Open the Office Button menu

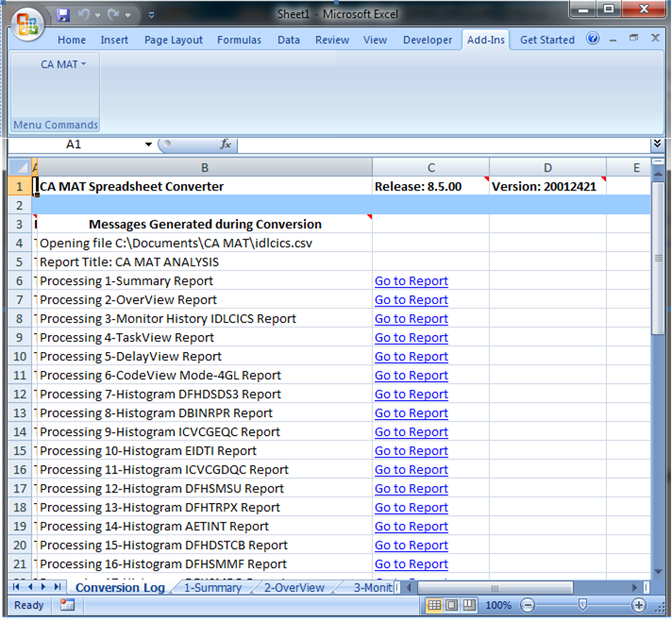pos(27,24)
